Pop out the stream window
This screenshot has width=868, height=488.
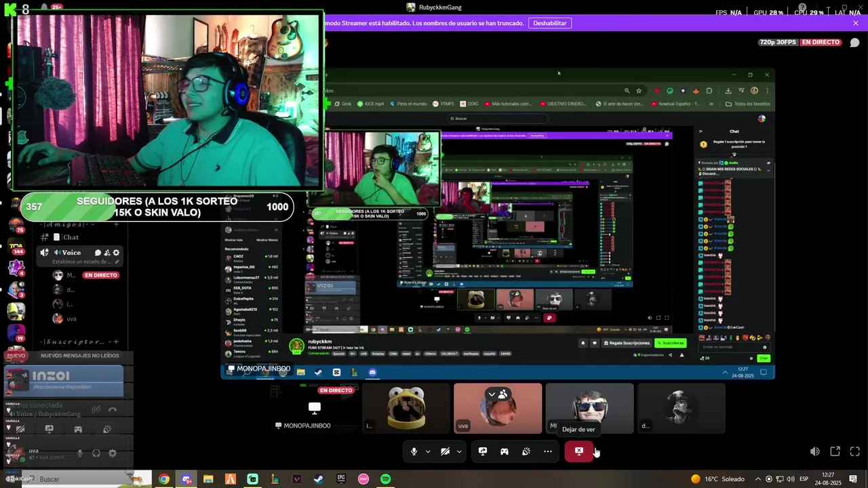[x=835, y=451]
